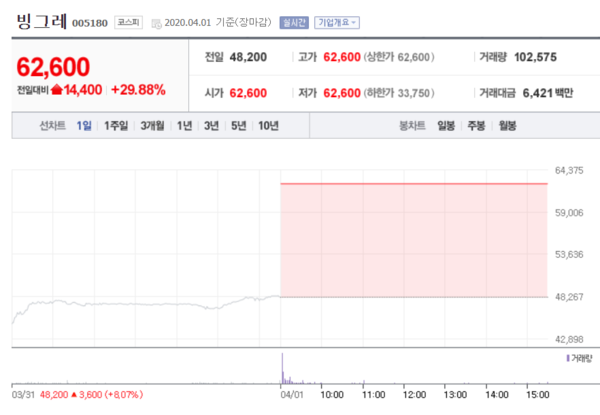Screen dimensions: 600x415
Task: Click the 12:00 time axis label
Action: pos(414,394)
